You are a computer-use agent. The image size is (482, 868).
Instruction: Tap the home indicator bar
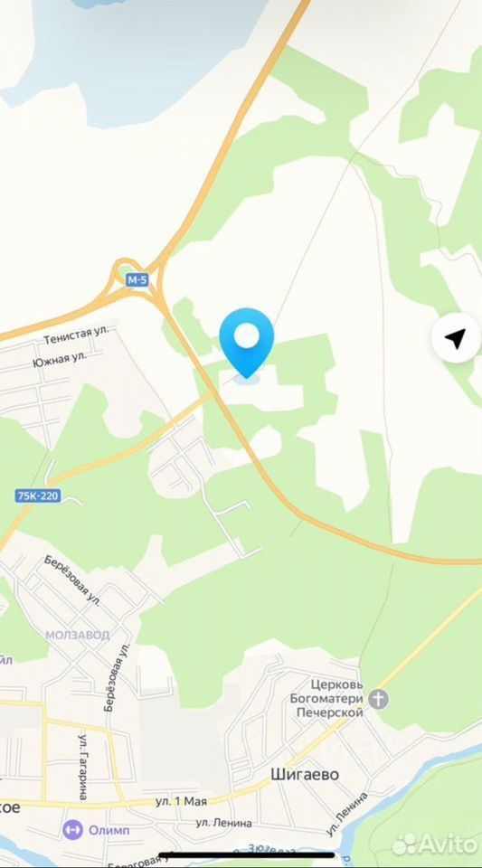click(247, 854)
